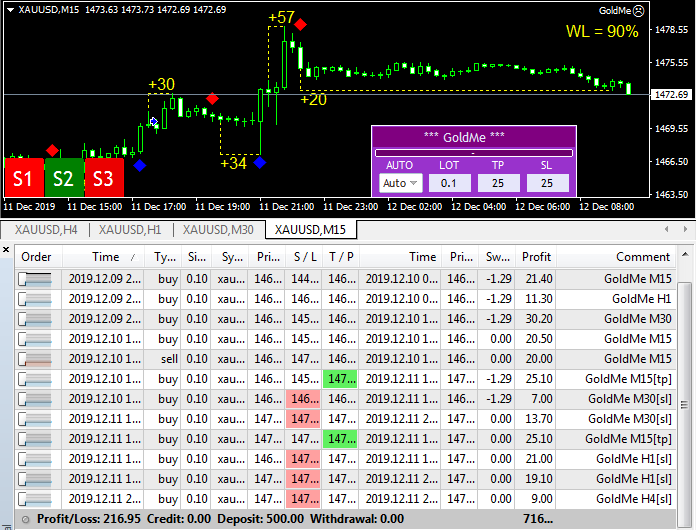The width and height of the screenshot is (696, 530).
Task: Sort by the open Time column header
Action: click(106, 257)
